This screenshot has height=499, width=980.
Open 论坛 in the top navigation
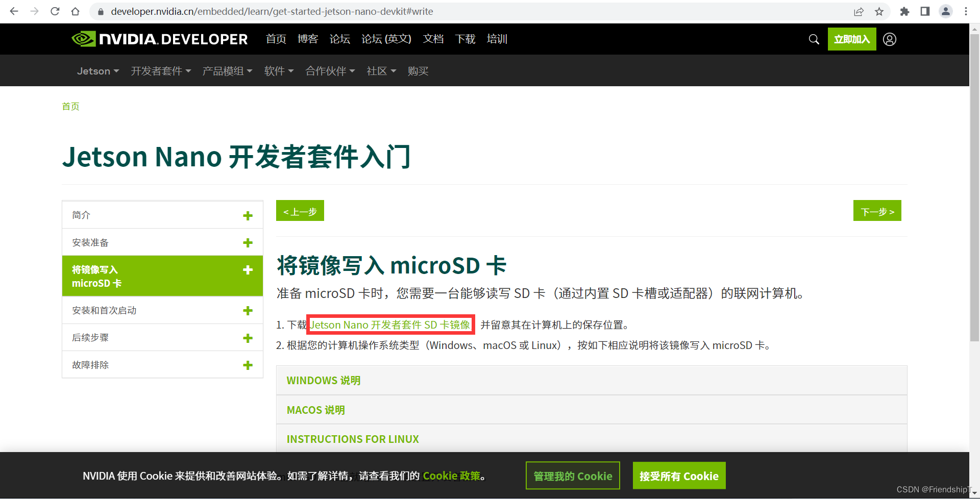[340, 39]
